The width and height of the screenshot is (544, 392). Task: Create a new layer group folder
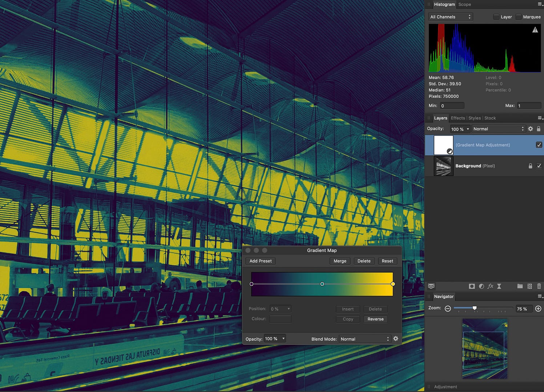click(520, 286)
